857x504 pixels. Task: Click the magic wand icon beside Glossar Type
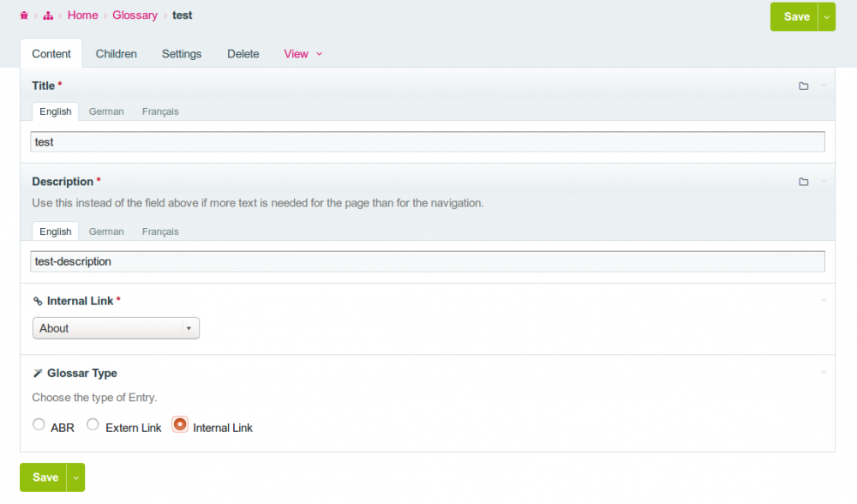tap(38, 374)
